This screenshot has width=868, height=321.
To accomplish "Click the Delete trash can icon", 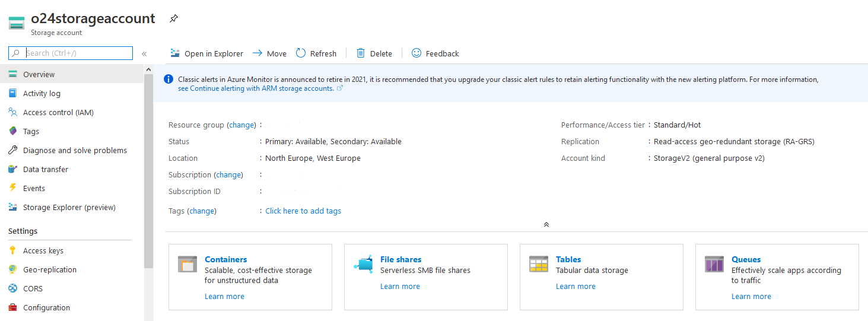I will [x=361, y=53].
